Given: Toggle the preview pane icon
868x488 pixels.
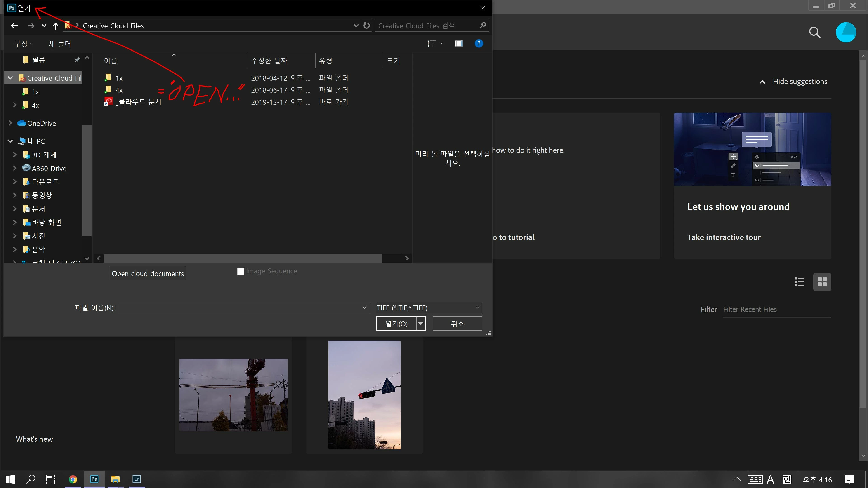Looking at the screenshot, I should pos(458,43).
